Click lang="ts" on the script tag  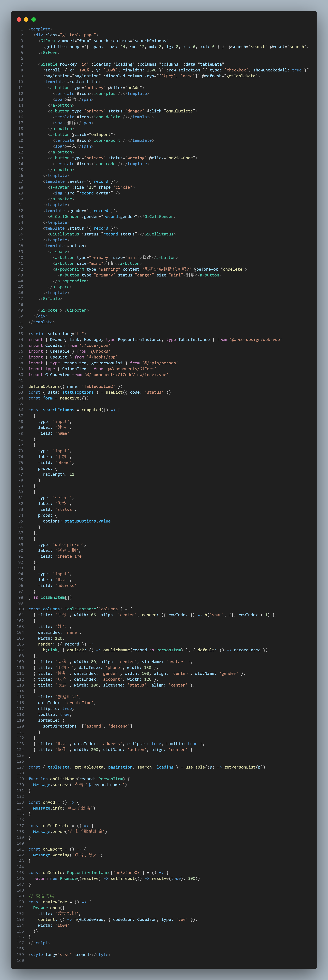73,334
